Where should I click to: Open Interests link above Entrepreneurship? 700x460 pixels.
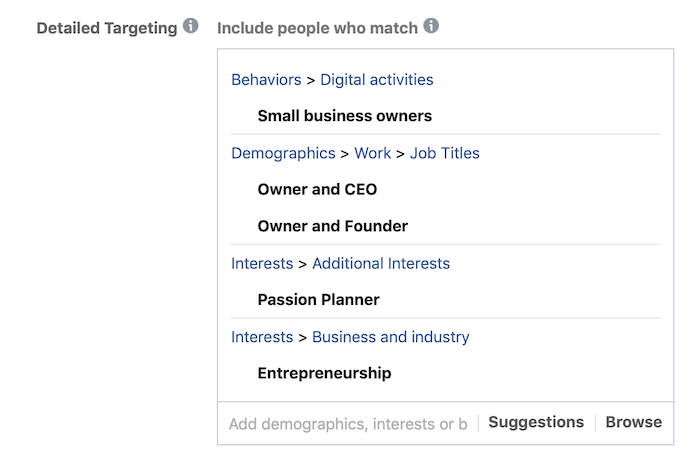[262, 337]
